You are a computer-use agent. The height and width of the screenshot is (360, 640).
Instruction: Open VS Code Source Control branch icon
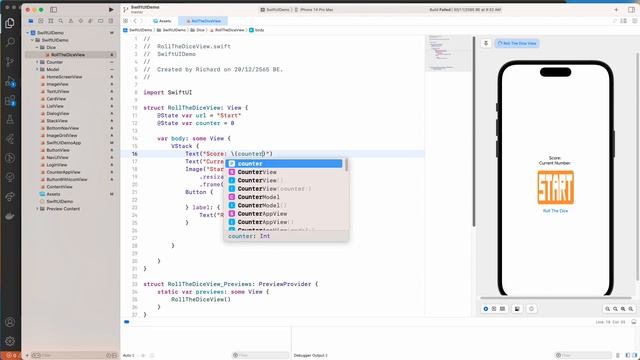(x=10, y=62)
